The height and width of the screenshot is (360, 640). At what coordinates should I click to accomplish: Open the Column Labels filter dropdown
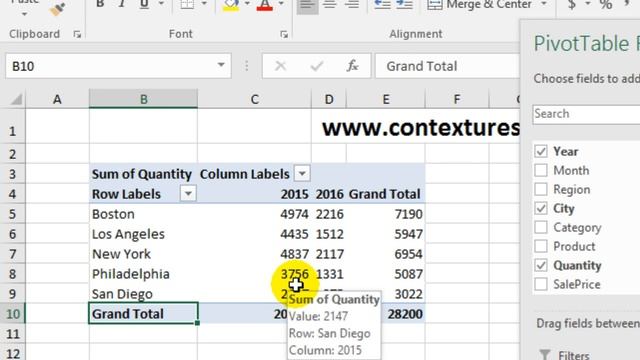pyautogui.click(x=302, y=173)
